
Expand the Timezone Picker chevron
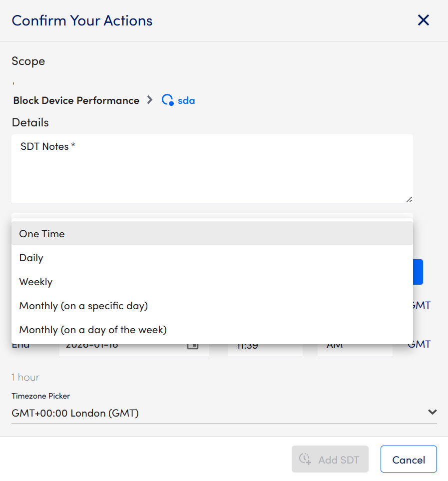click(432, 413)
